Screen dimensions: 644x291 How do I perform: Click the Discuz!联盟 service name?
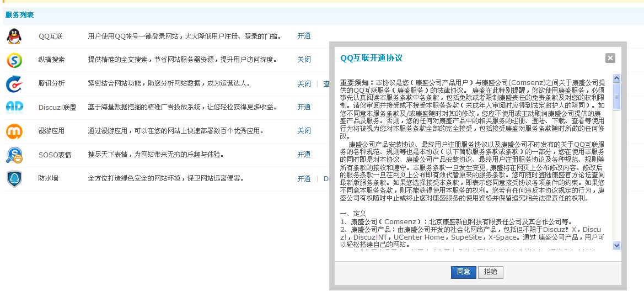57,108
